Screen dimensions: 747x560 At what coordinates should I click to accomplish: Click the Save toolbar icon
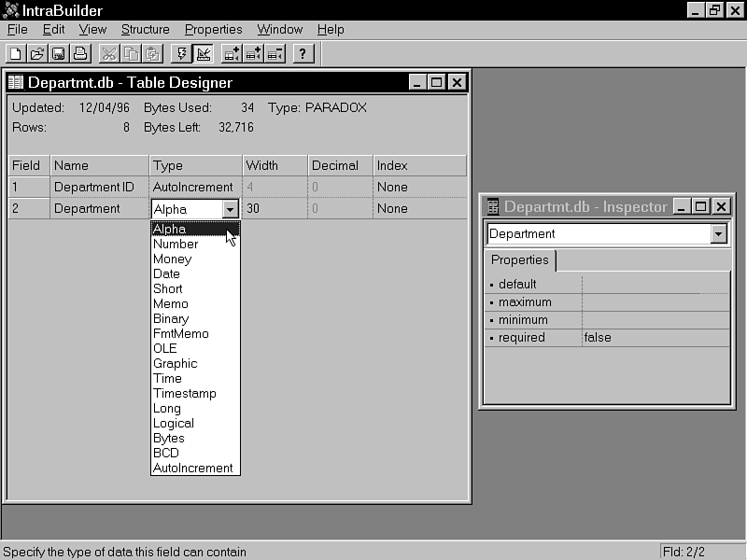pos(58,53)
